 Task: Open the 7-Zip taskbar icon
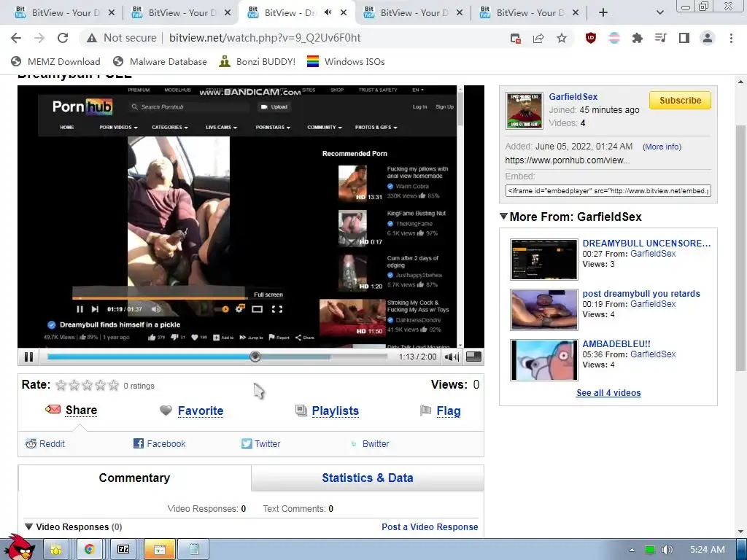(x=123, y=549)
